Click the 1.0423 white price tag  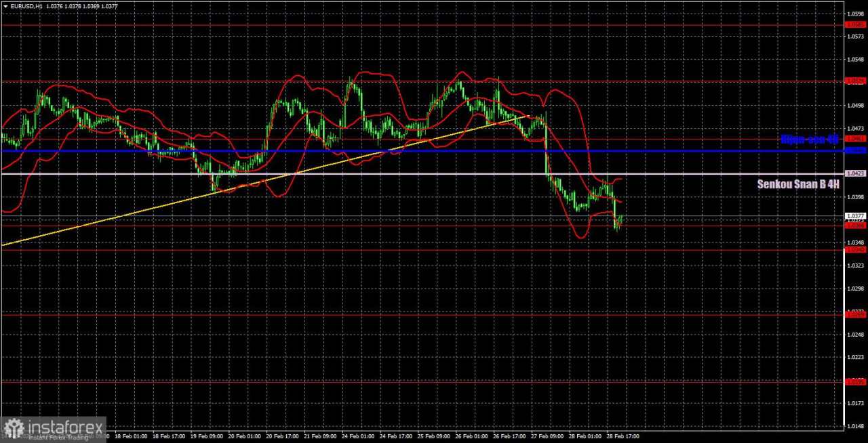[854, 173]
